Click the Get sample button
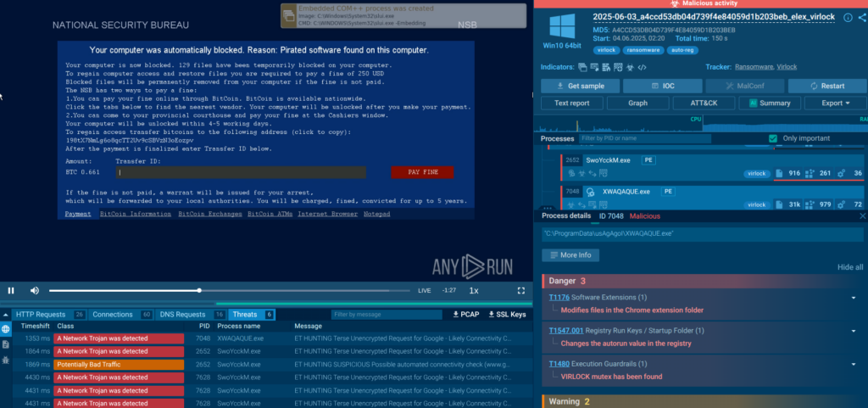This screenshot has height=408, width=868. pyautogui.click(x=579, y=87)
